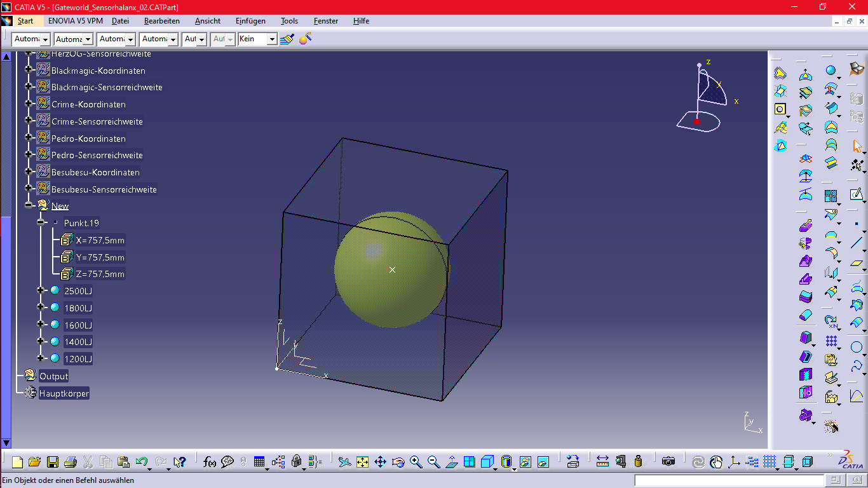Open the Einfügen menu

pos(250,21)
